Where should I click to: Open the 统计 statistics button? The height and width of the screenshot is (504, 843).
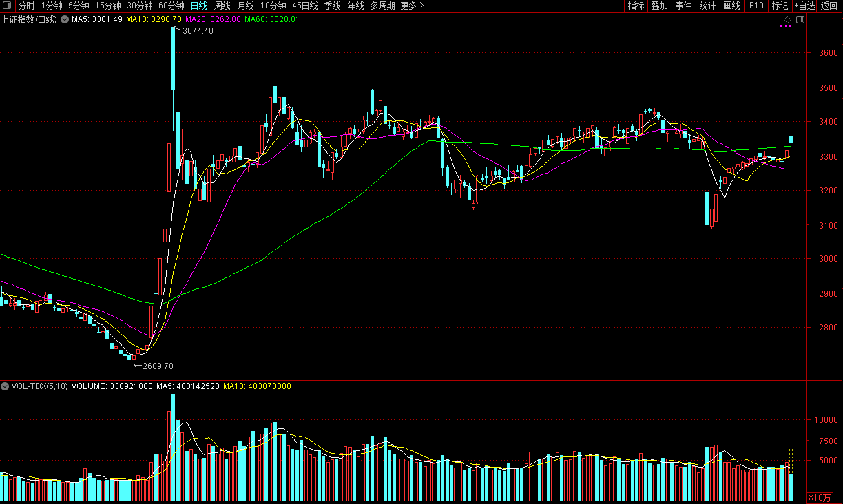point(707,6)
